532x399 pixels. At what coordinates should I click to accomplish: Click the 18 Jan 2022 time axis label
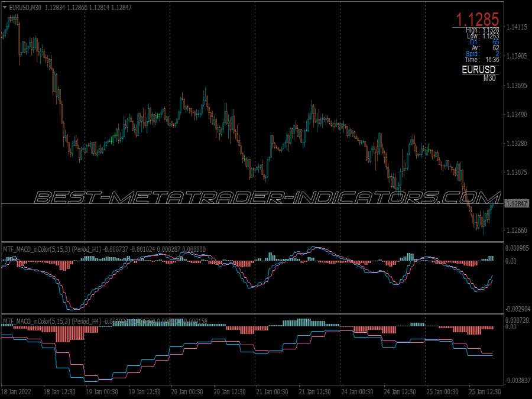coord(17,392)
